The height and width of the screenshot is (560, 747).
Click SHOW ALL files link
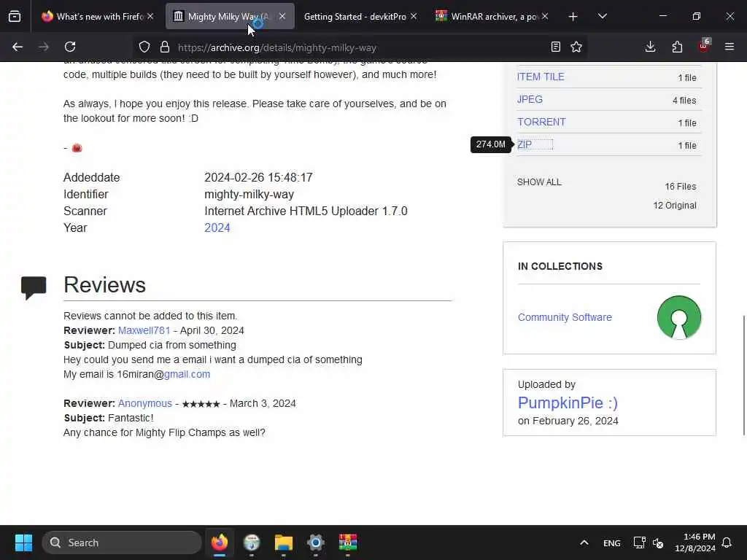[539, 182]
